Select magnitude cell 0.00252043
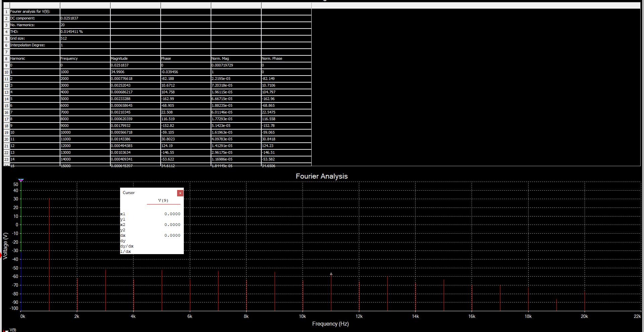Image resolution: width=644 pixels, height=332 pixels. pos(136,86)
